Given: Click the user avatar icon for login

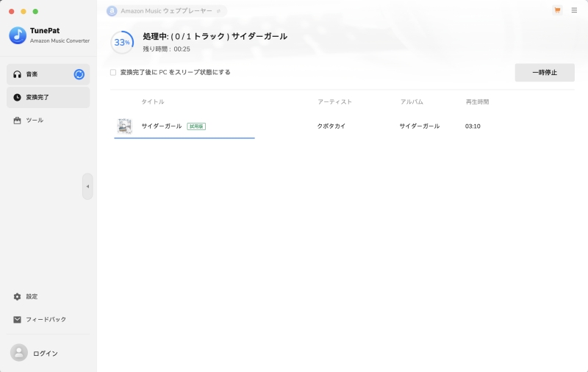Looking at the screenshot, I should tap(19, 353).
